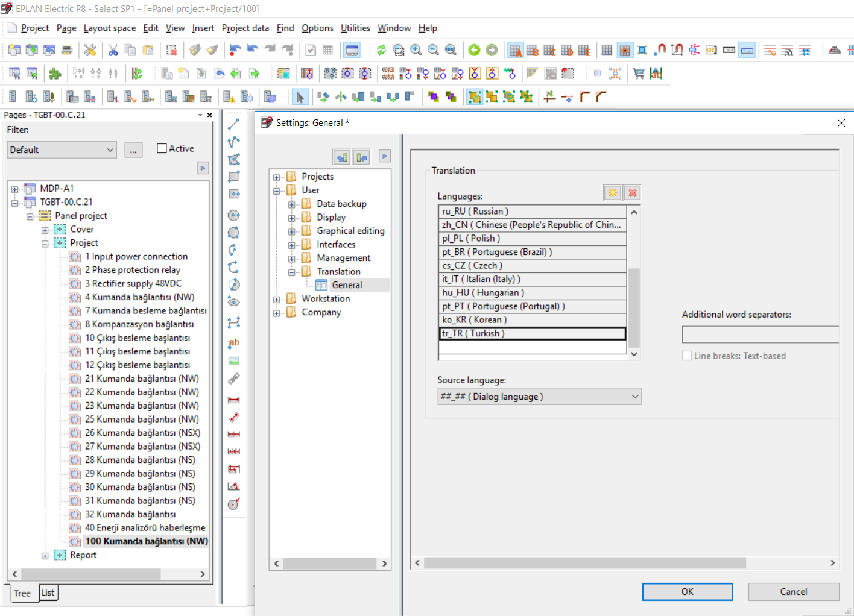The height and width of the screenshot is (616, 854).
Task: Click the Delete language red X button
Action: pos(632,193)
